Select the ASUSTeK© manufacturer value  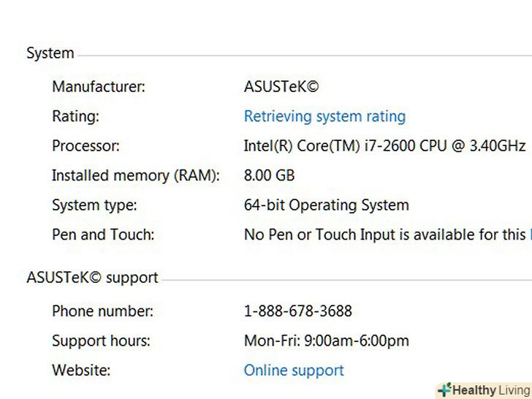point(281,87)
